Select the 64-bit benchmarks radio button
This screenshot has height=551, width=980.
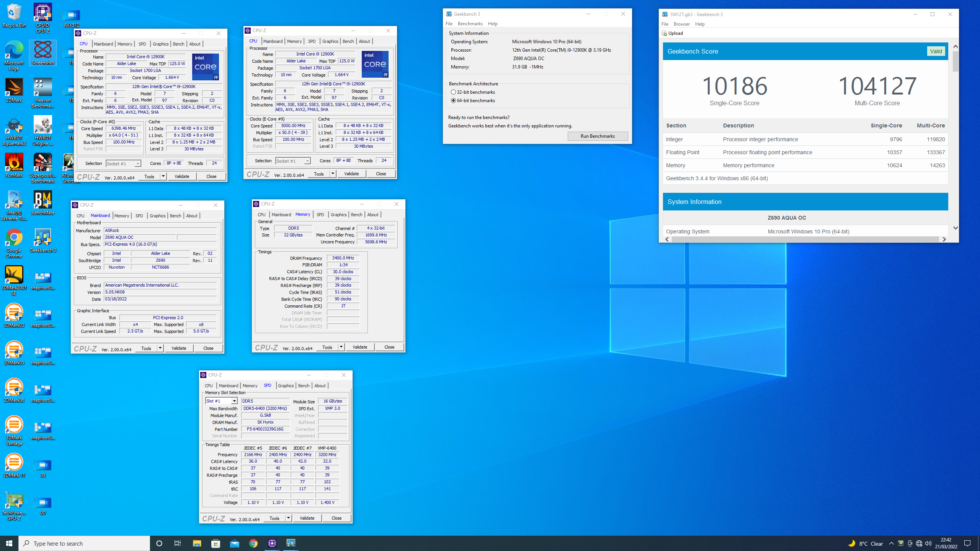(454, 101)
